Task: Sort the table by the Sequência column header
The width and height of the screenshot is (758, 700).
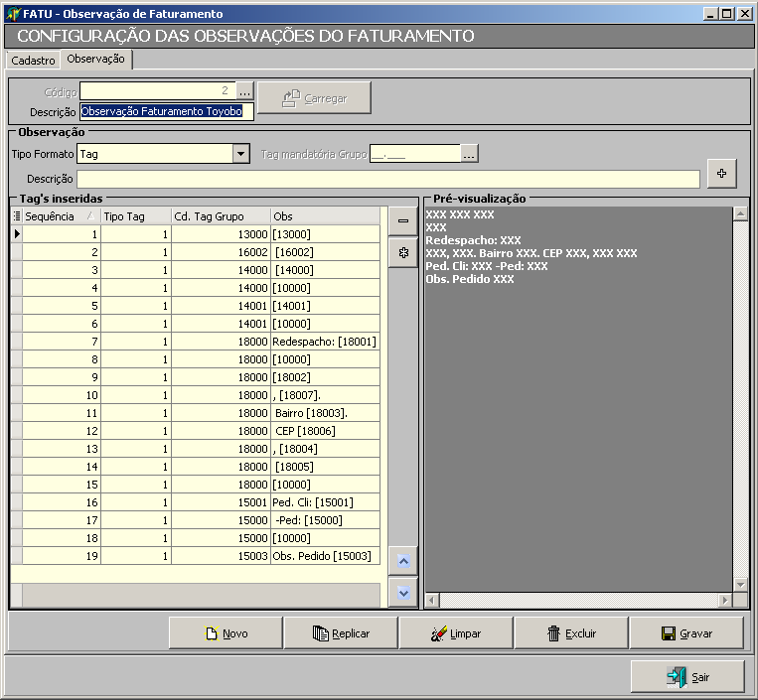Action: 60,216
